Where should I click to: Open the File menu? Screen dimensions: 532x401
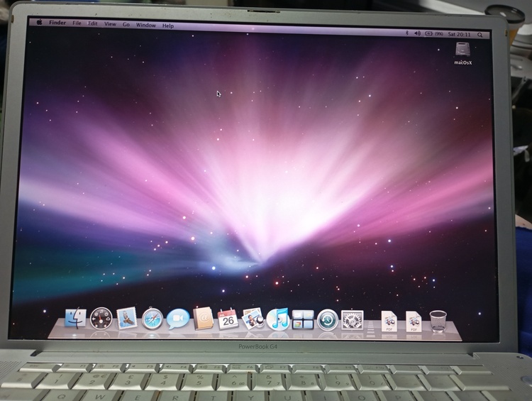tap(77, 23)
